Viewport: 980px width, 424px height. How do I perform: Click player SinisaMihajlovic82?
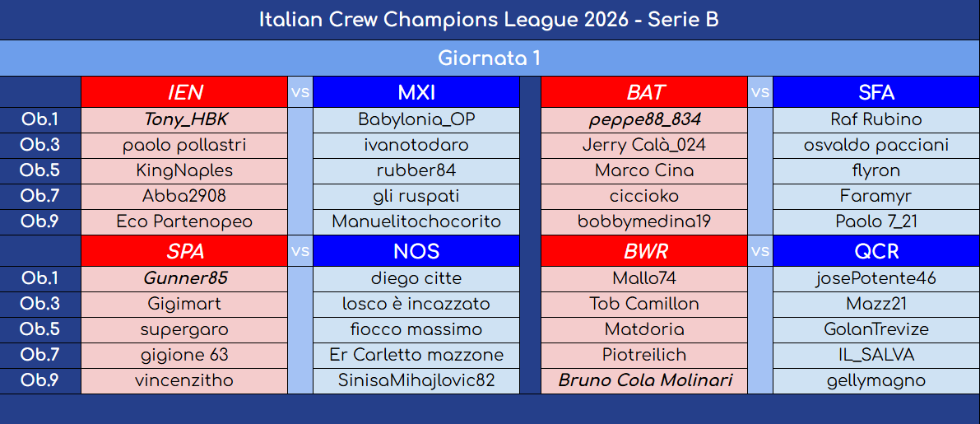pyautogui.click(x=416, y=380)
